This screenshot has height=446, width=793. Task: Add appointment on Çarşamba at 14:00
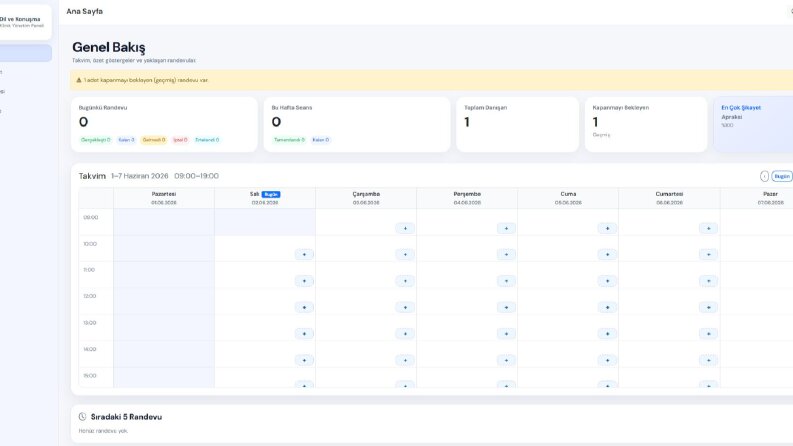[x=405, y=361]
